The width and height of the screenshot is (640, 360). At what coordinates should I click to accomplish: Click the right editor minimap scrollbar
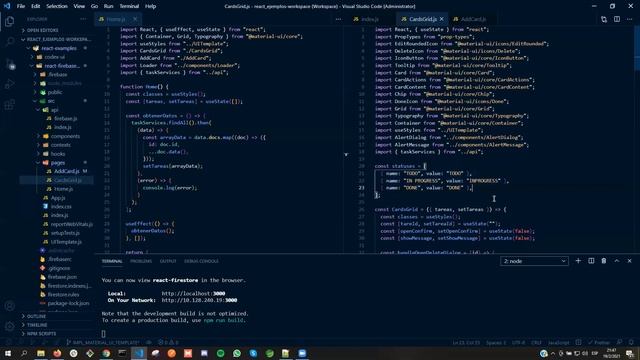click(x=637, y=49)
